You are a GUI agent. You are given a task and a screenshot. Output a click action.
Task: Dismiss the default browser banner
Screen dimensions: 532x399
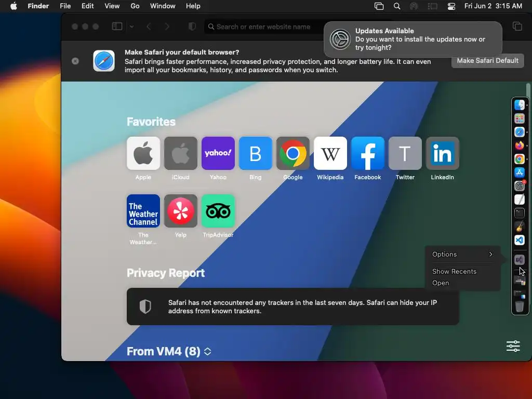pos(75,61)
